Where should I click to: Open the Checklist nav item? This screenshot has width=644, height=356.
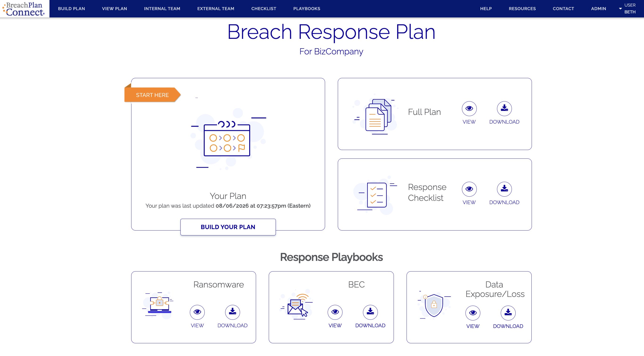pos(264,9)
